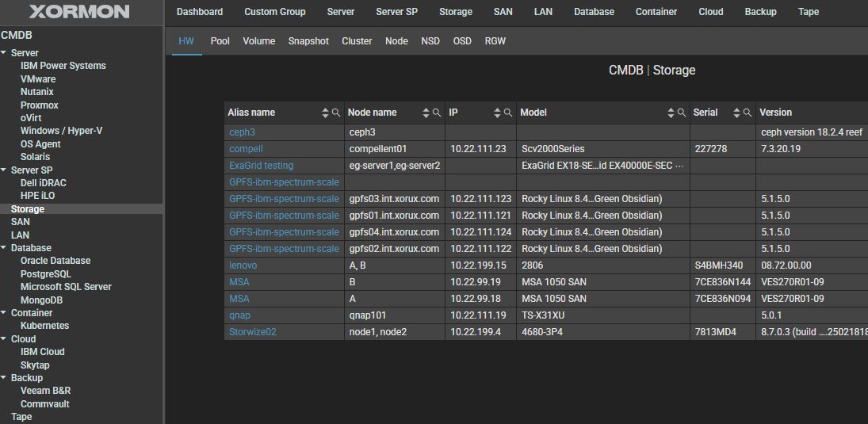Select VMware in the sidebar tree
This screenshot has height=424, width=868.
(x=38, y=79)
